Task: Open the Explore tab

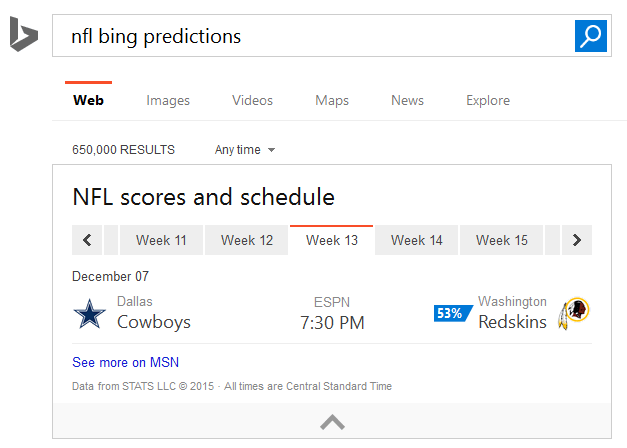Action: [488, 100]
